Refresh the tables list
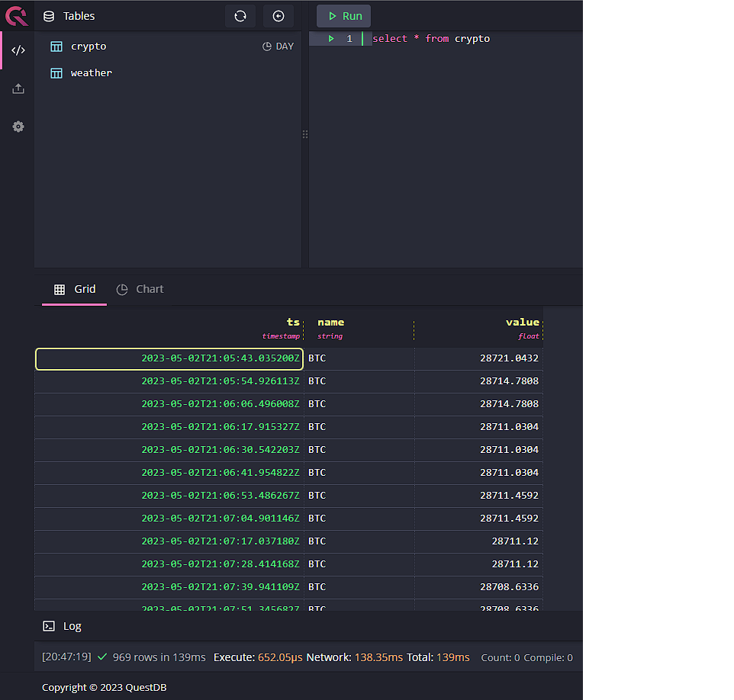 [240, 16]
